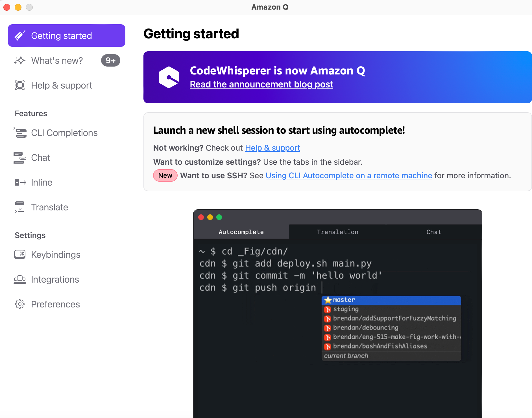
Task: Click branch icon beside brendan/eng-515-make-fig-work
Action: [328, 337]
